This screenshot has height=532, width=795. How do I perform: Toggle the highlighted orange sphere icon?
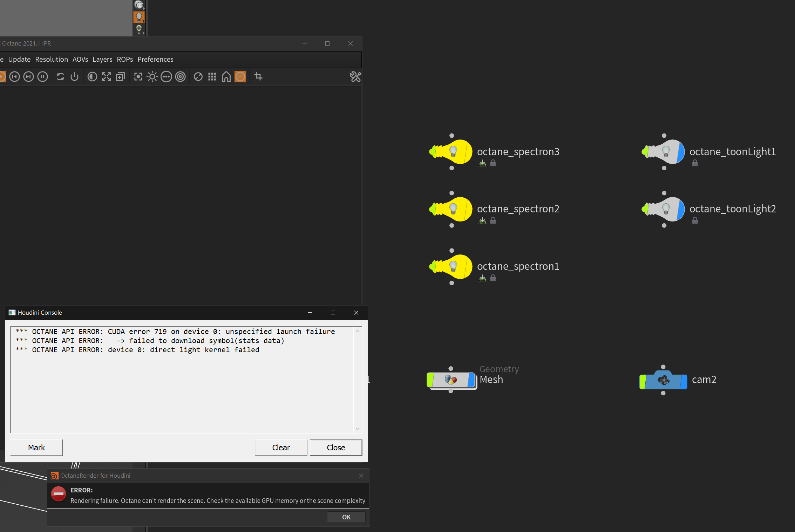point(240,77)
